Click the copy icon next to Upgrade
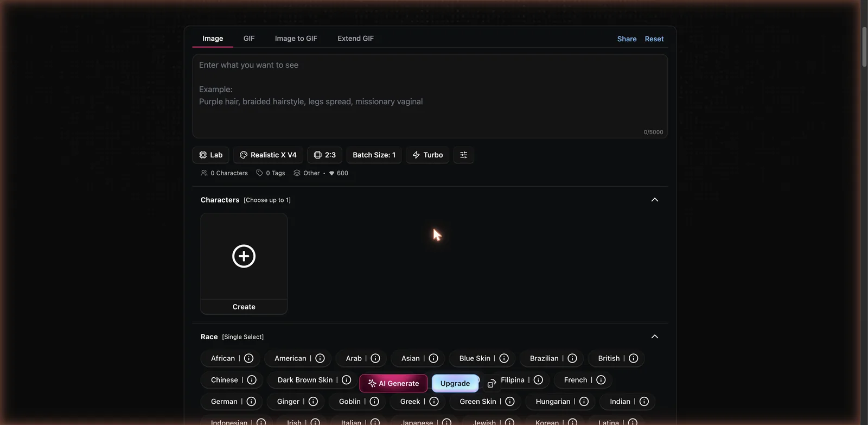This screenshot has width=868, height=425. tap(492, 384)
